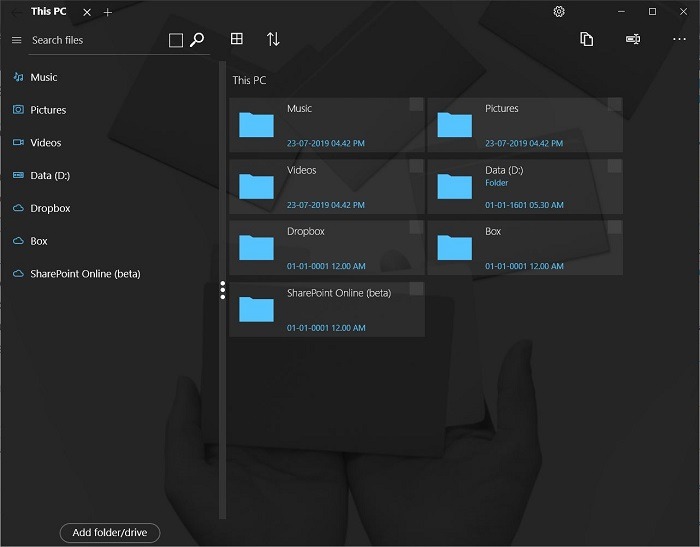Toggle the select-all square next to search

(x=176, y=40)
